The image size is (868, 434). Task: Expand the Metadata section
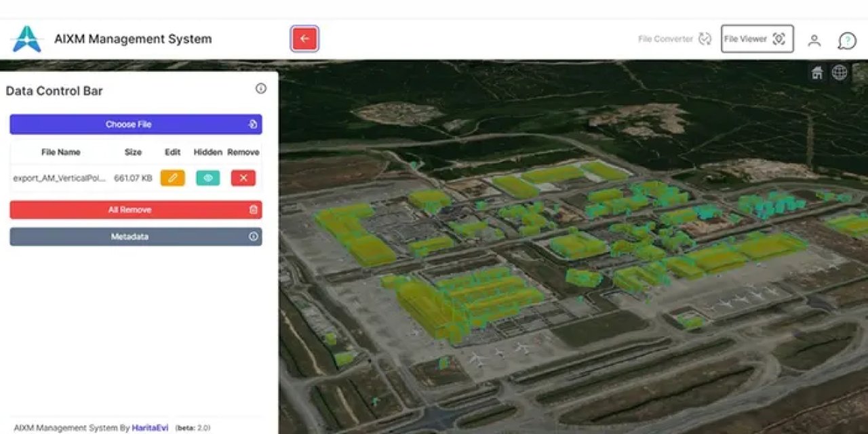click(x=136, y=237)
